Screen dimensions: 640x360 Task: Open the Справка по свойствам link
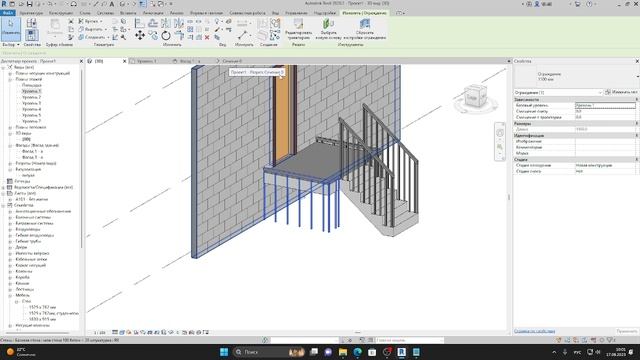point(534,331)
